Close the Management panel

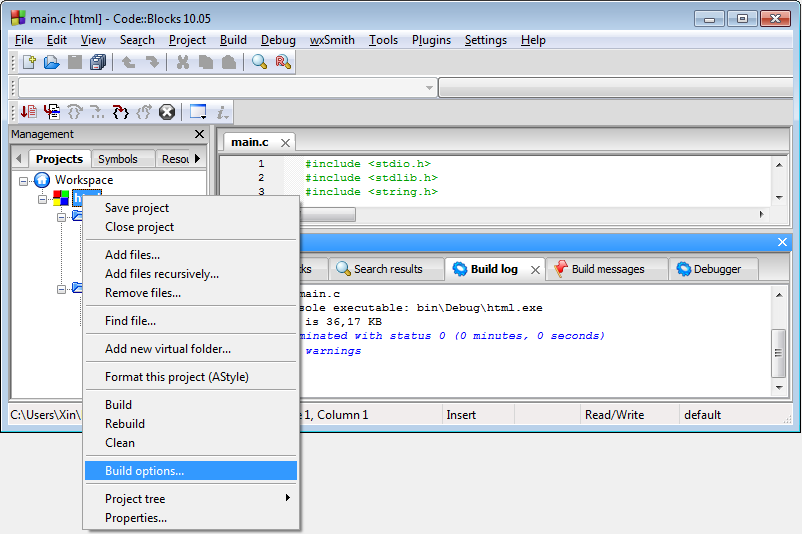click(x=199, y=134)
